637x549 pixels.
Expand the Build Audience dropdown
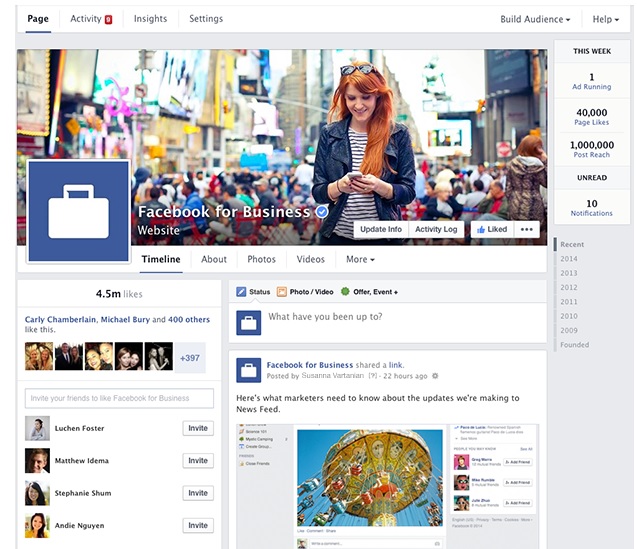pos(535,19)
